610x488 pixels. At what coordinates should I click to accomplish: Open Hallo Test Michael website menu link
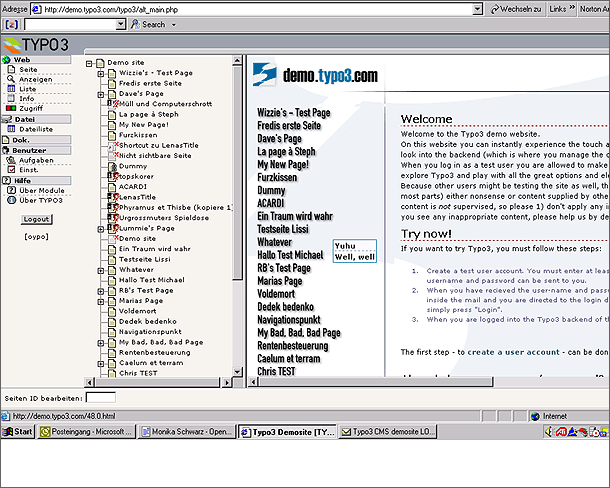point(290,255)
